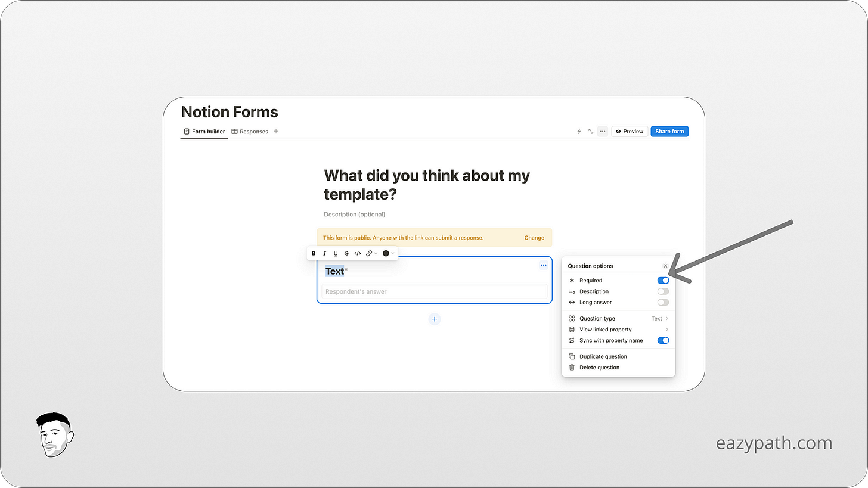Expand the link options chevron
Screen dimensions: 868x488
[x=376, y=254]
